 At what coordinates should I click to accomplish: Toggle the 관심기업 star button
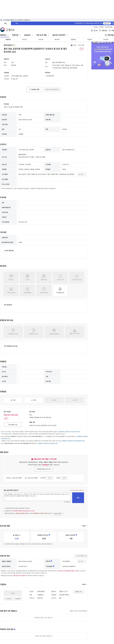pos(8,599)
